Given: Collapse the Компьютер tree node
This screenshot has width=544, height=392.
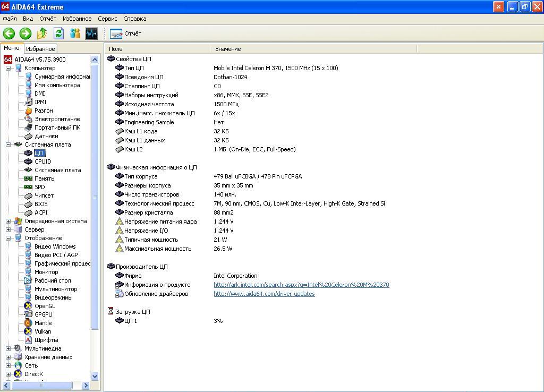Looking at the screenshot, I should (x=8, y=68).
